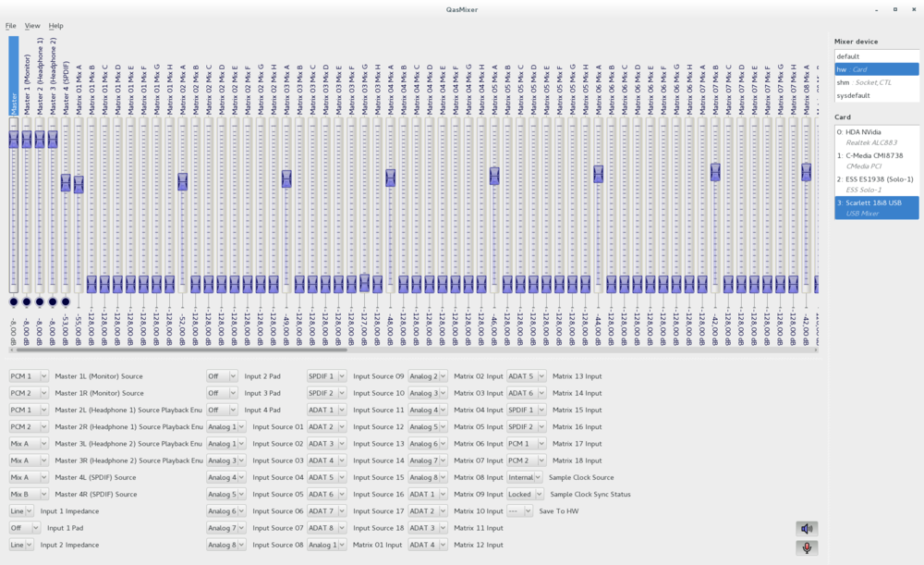Open the Matrix 01 Input dropdown
Image resolution: width=924 pixels, height=565 pixels.
tap(326, 545)
